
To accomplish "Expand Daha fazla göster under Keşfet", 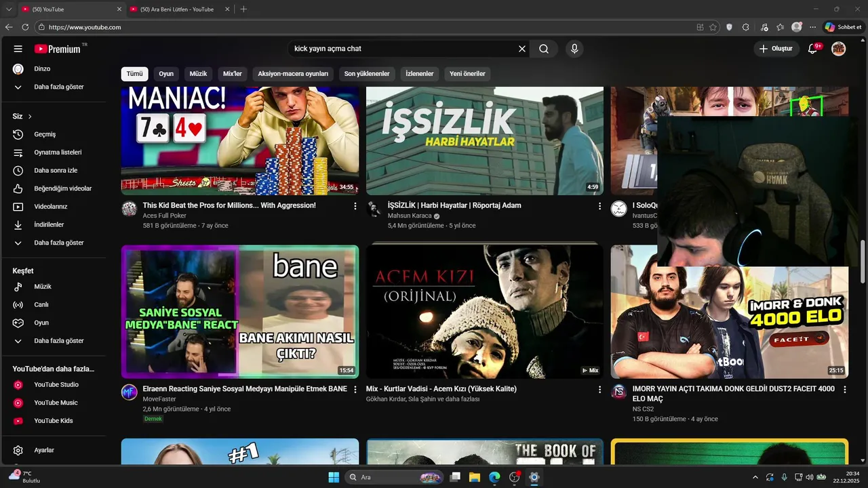I will pos(58,341).
